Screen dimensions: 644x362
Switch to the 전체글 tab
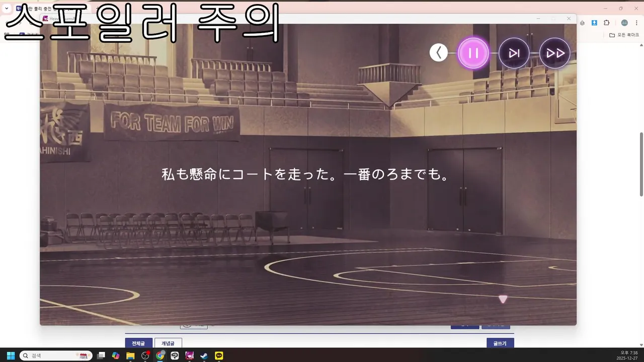click(138, 343)
